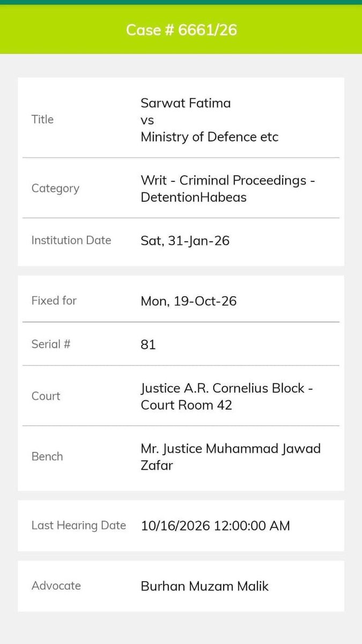Tap respondent Ministry of Defence etc
362x644 pixels.
(210, 137)
